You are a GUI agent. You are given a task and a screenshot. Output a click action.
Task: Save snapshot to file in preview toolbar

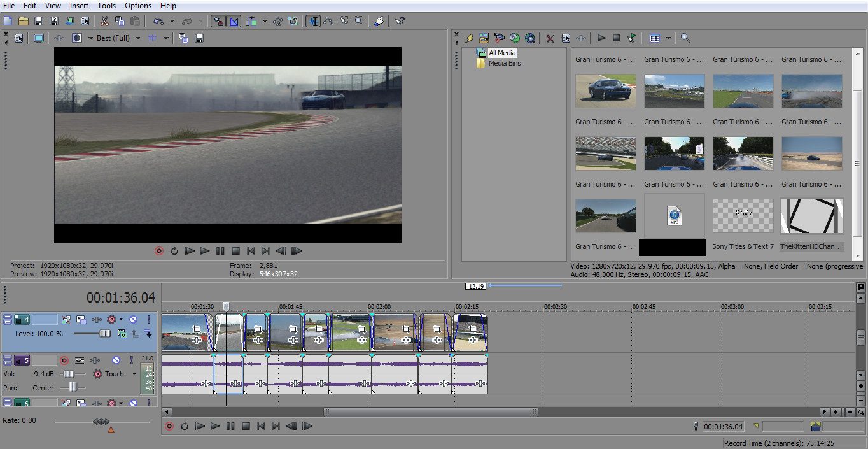click(x=199, y=38)
